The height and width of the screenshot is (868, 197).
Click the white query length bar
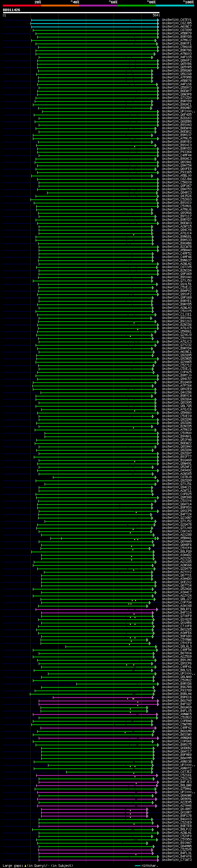point(81,13)
